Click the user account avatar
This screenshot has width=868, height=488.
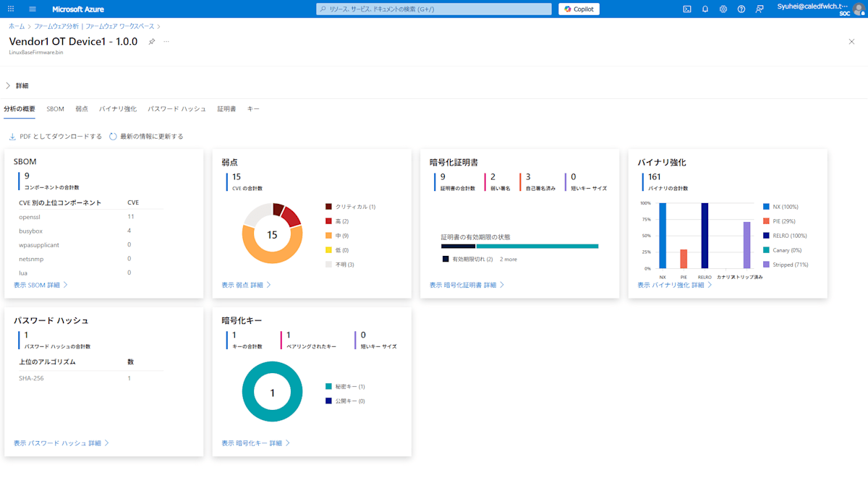[x=859, y=9]
